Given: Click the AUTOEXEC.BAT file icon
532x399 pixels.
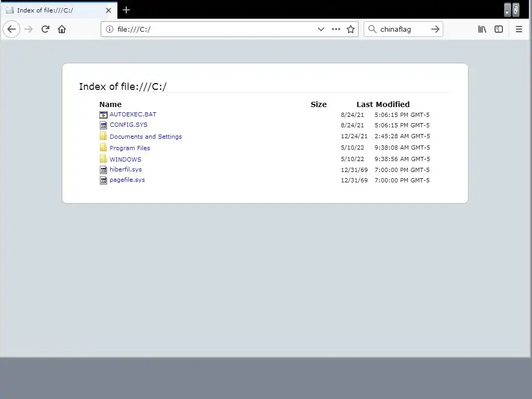Looking at the screenshot, I should pos(103,115).
